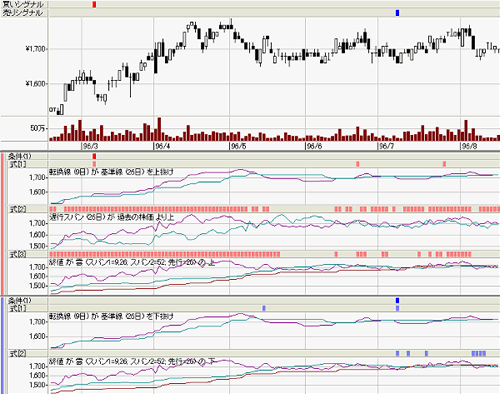Click the text 転換線 (9日) が 基準線 (26日) を上抜け
The image size is (500, 394).
point(111,172)
